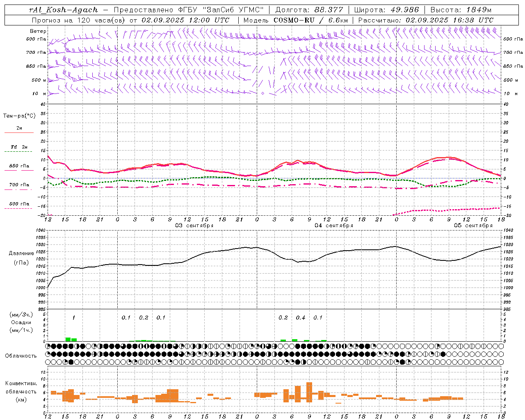Select the latitude value 49.986
Screen dimensions: 525x420
(404, 10)
